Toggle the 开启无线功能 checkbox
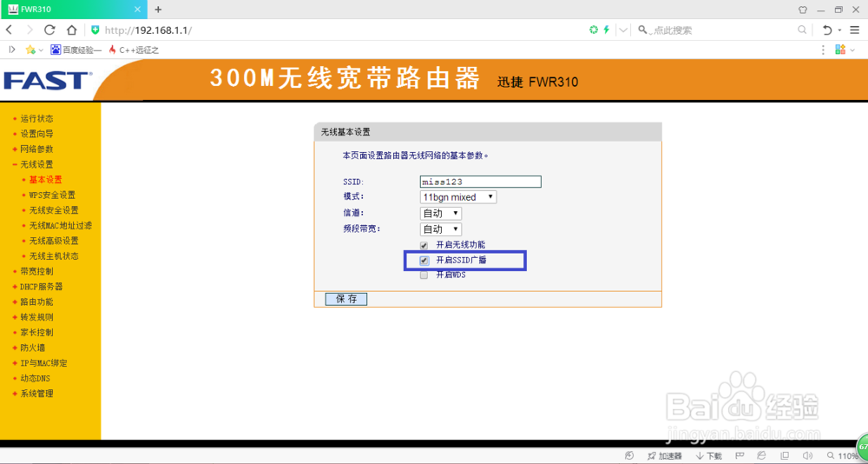Viewport: 868px width, 464px height. 424,245
